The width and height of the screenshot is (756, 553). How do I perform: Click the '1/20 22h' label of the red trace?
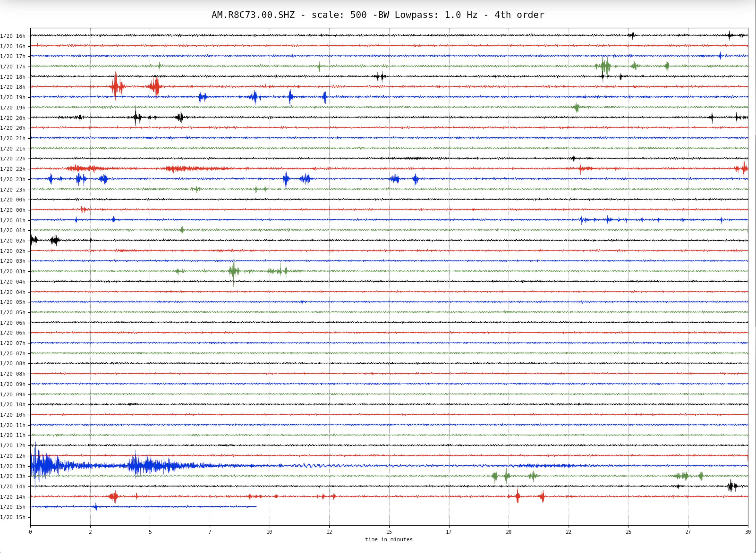click(x=13, y=169)
